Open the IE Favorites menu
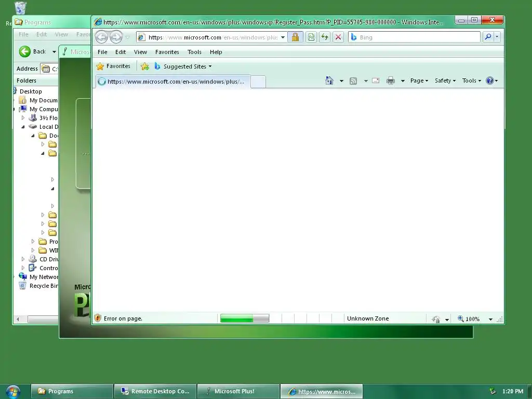Image resolution: width=532 pixels, height=399 pixels. (167, 52)
